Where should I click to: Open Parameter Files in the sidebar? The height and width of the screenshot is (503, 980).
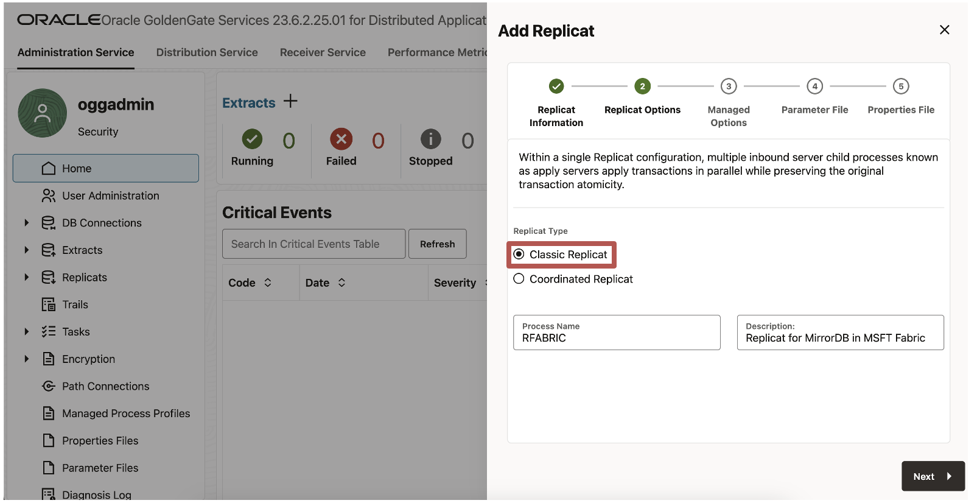pos(100,468)
